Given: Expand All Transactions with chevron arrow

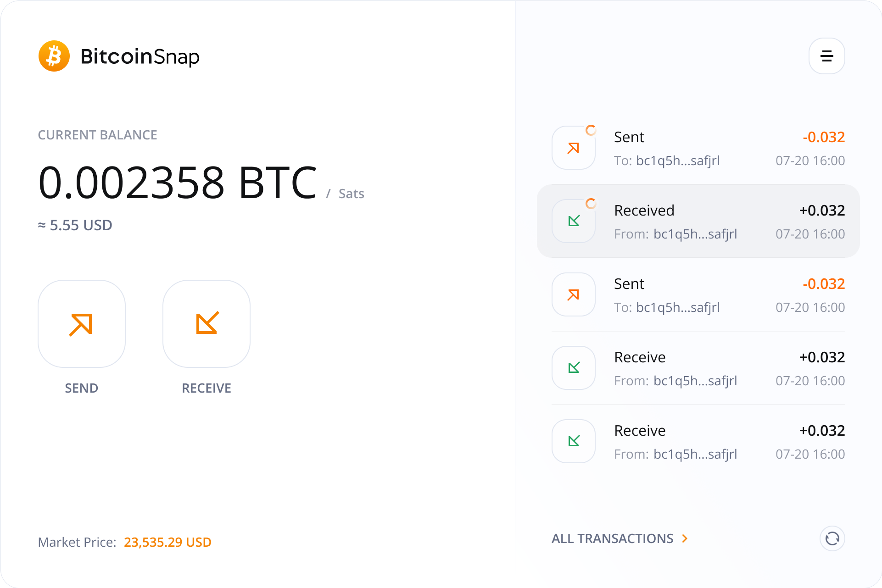Looking at the screenshot, I should coord(685,538).
